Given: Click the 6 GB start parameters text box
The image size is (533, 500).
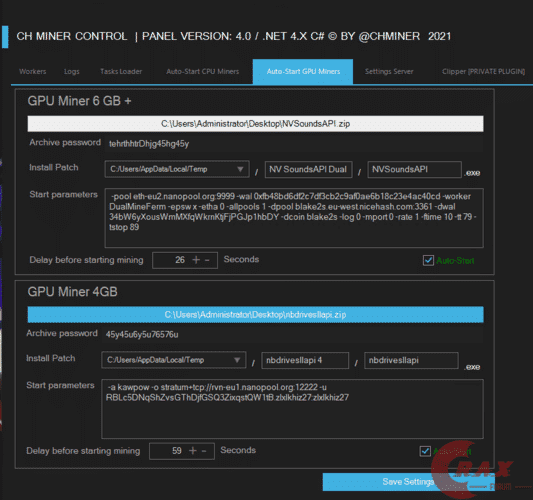Looking at the screenshot, I should coord(294,218).
